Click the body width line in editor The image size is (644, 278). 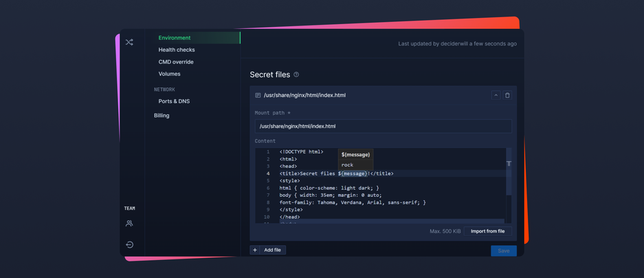coord(331,195)
